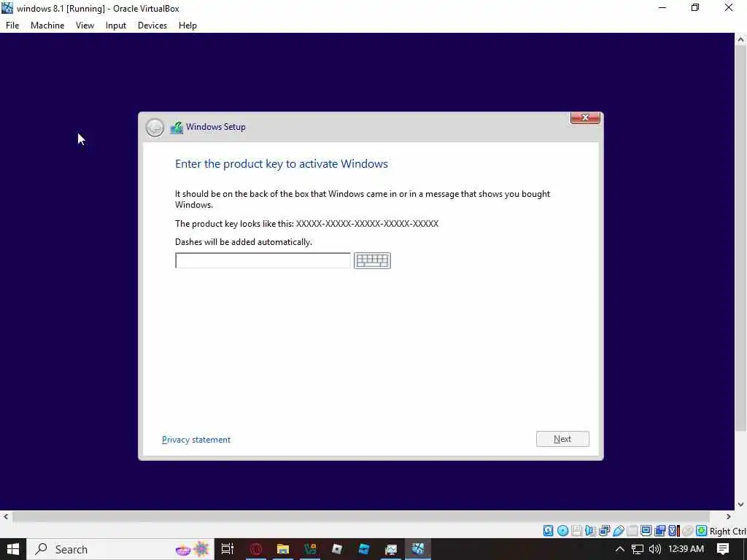Image resolution: width=747 pixels, height=560 pixels.
Task: Click the virtualization V status icon
Action: [673, 531]
